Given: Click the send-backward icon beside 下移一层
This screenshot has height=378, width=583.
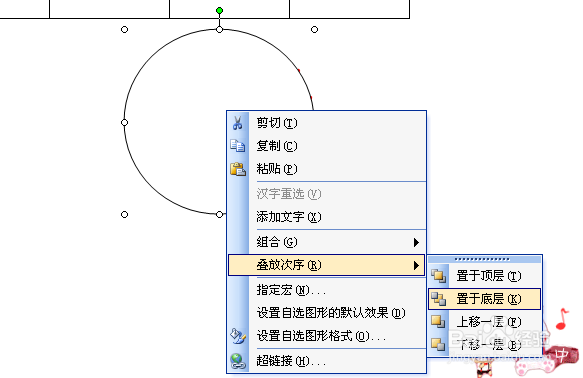Looking at the screenshot, I should pos(438,344).
